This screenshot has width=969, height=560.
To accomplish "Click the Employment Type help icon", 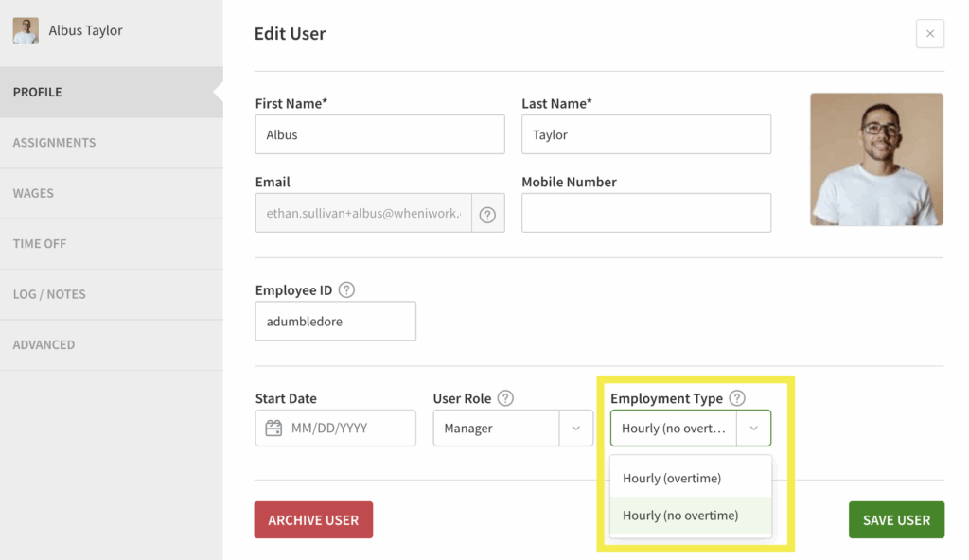I will [737, 398].
